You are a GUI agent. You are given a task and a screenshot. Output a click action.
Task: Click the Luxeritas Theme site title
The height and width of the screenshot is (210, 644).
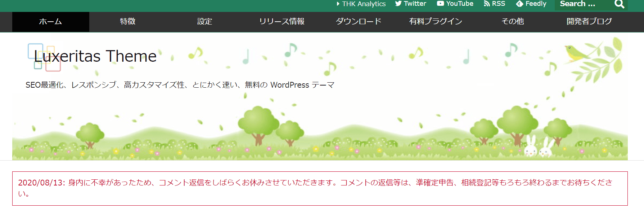coord(95,57)
